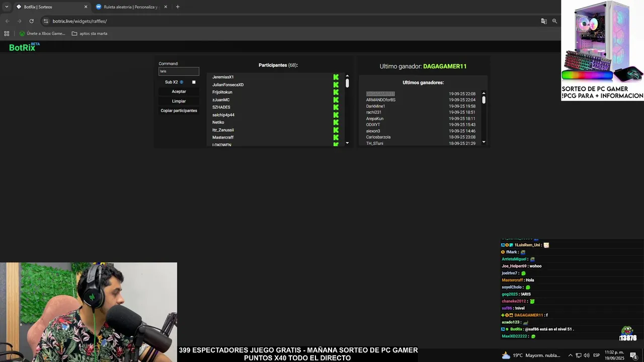644x362 pixels.
Task: Click the winners list scrollbar thumb
Action: pyautogui.click(x=484, y=100)
